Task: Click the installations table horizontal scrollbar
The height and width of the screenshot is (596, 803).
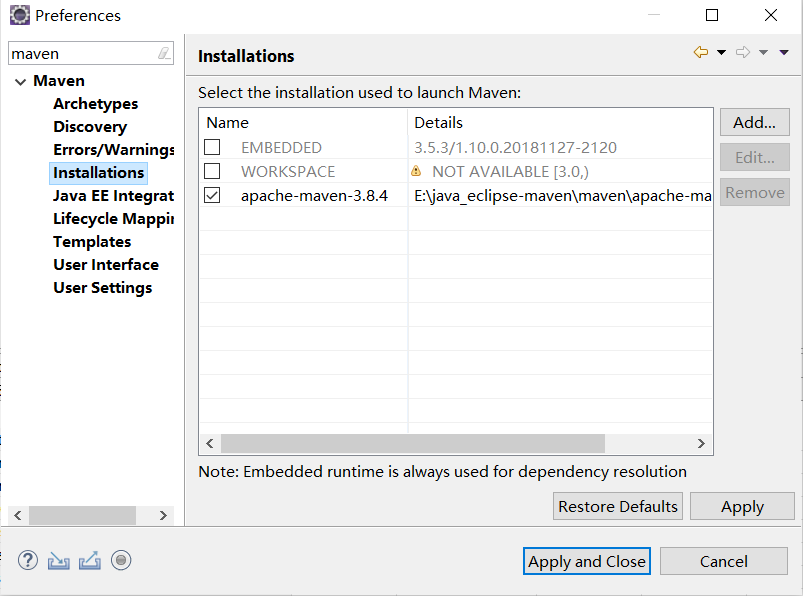Action: 412,443
